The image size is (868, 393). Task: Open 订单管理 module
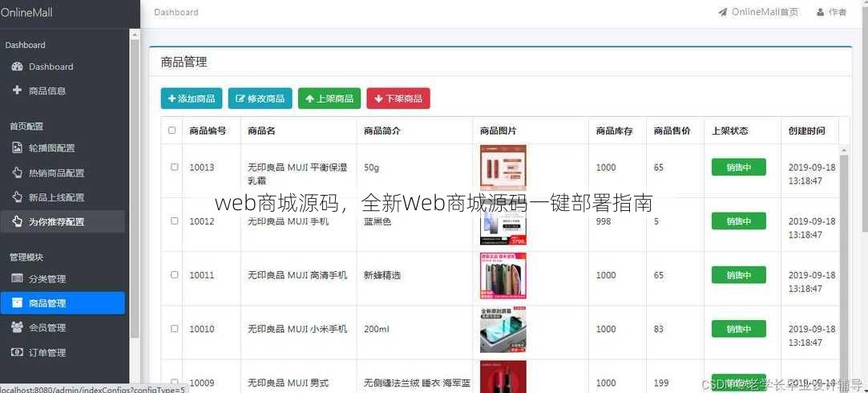point(63,352)
